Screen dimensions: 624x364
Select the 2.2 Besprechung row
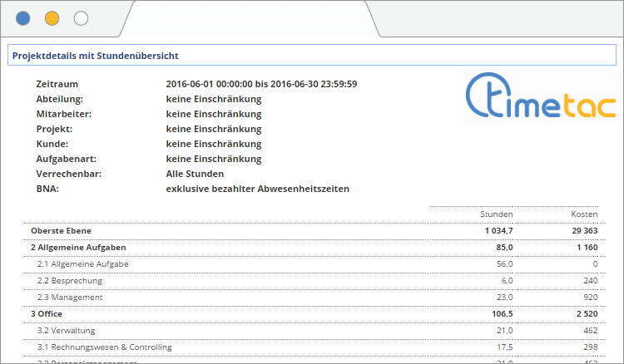click(70, 280)
